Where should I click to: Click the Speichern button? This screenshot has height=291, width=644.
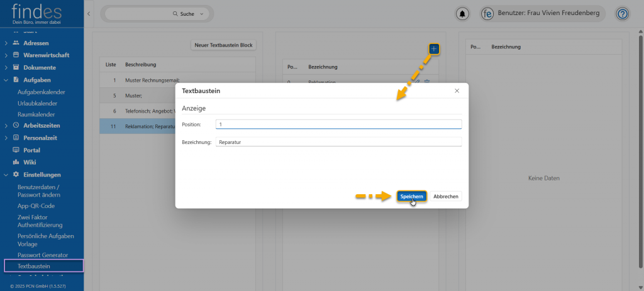(x=411, y=196)
